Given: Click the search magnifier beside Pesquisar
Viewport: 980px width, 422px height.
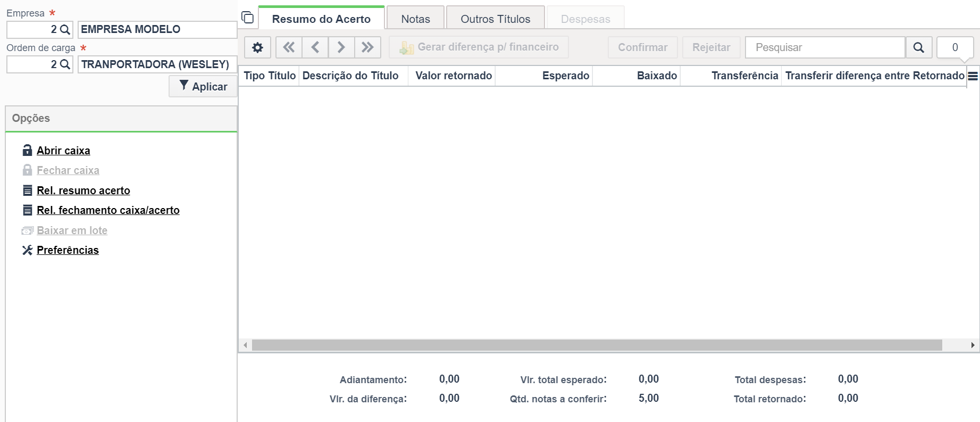Looking at the screenshot, I should click(918, 47).
